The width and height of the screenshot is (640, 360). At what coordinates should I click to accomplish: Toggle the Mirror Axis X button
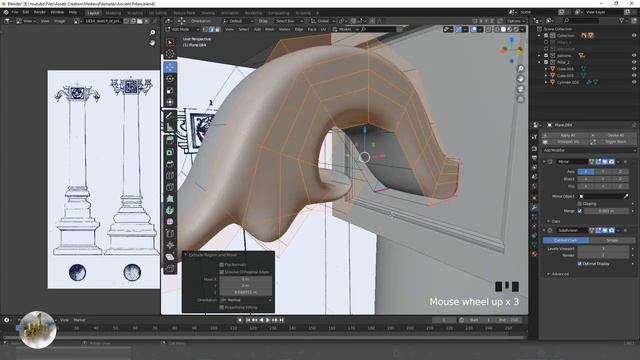586,172
